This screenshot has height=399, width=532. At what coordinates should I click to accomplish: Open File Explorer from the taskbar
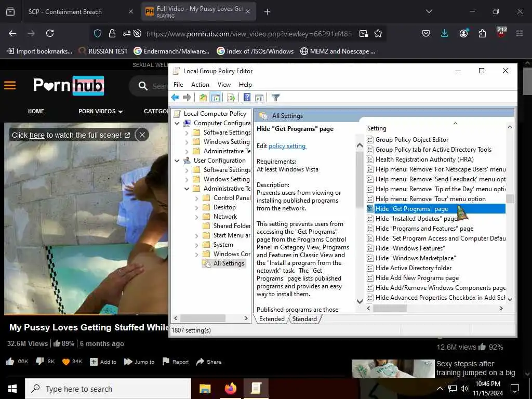click(205, 389)
